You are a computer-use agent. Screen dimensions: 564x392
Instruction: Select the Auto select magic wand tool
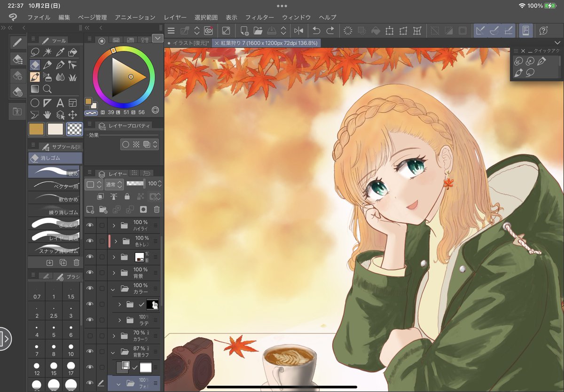[x=47, y=52]
